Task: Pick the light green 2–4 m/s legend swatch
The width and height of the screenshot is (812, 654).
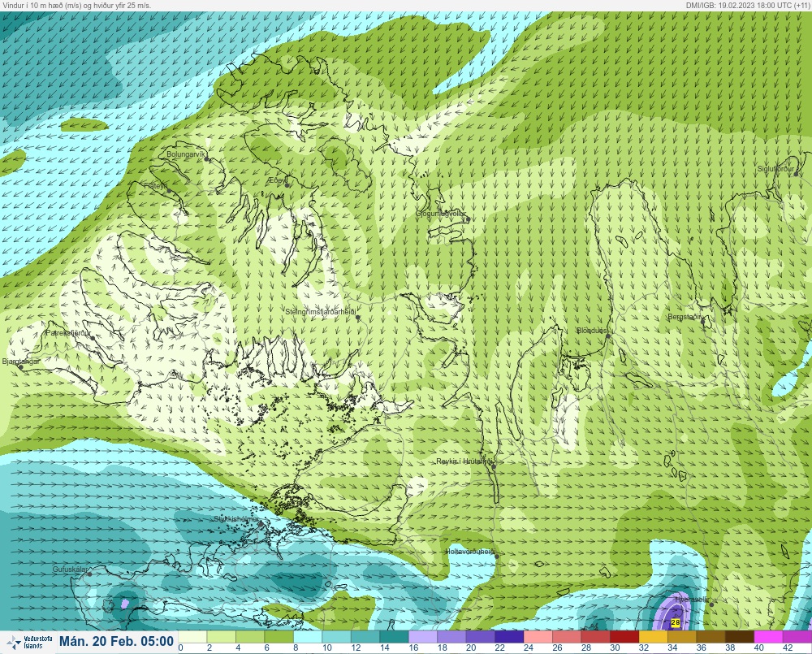Action: [x=222, y=636]
